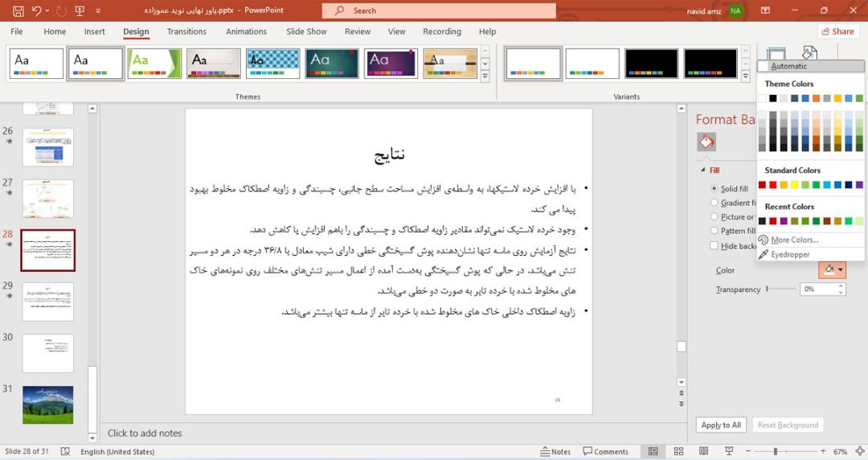
Task: Open the Transitions ribbon tab
Action: pyautogui.click(x=186, y=31)
